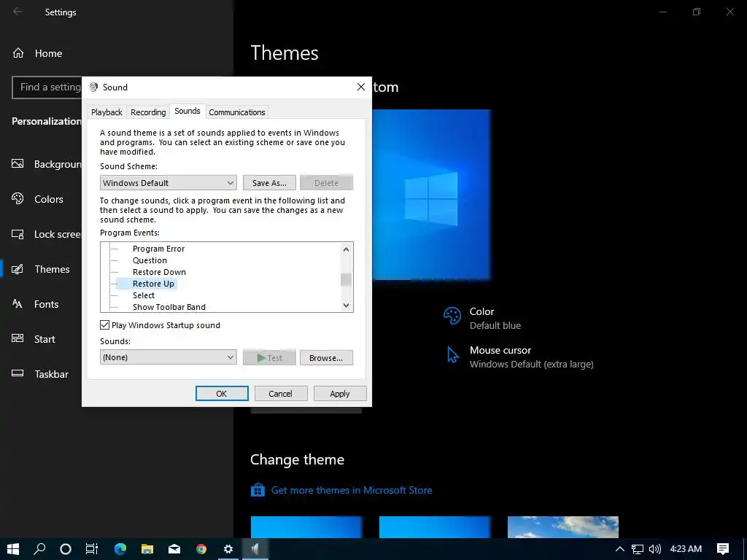Screen dimensions: 747x560
Task: Open the Color palette icon in Themes
Action: 452,316
